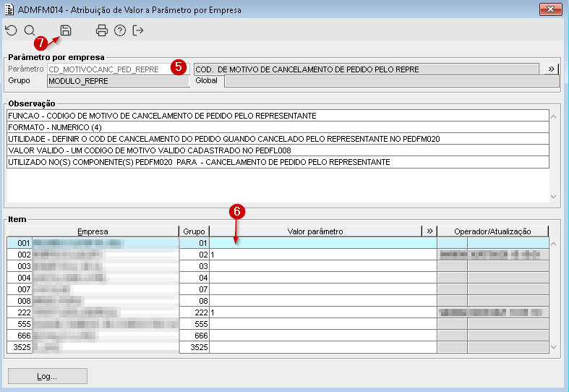The width and height of the screenshot is (569, 392).
Task: Select empresa code 666 cell
Action: 20,336
